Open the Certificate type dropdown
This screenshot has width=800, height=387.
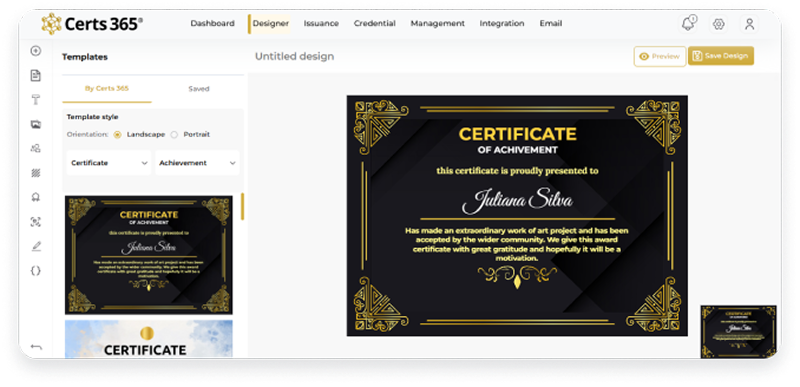click(x=109, y=163)
